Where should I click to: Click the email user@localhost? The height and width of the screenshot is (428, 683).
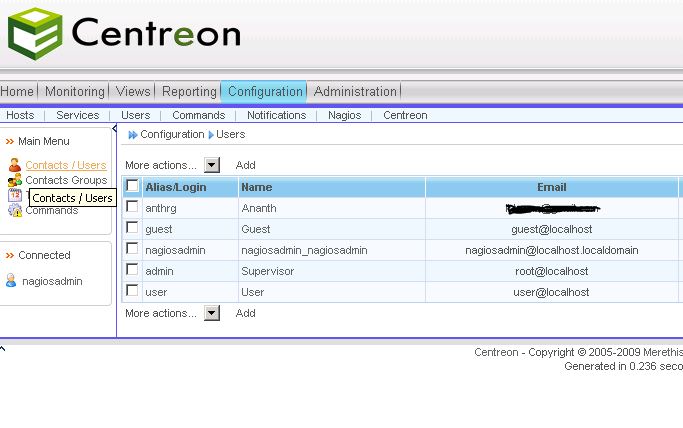pyautogui.click(x=551, y=292)
